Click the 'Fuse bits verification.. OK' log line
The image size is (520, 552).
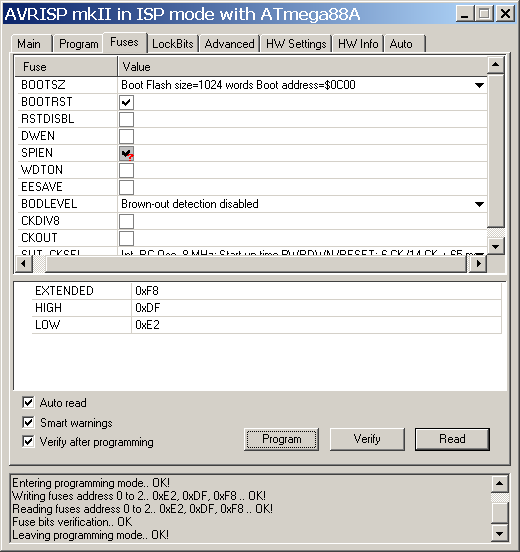click(72, 522)
